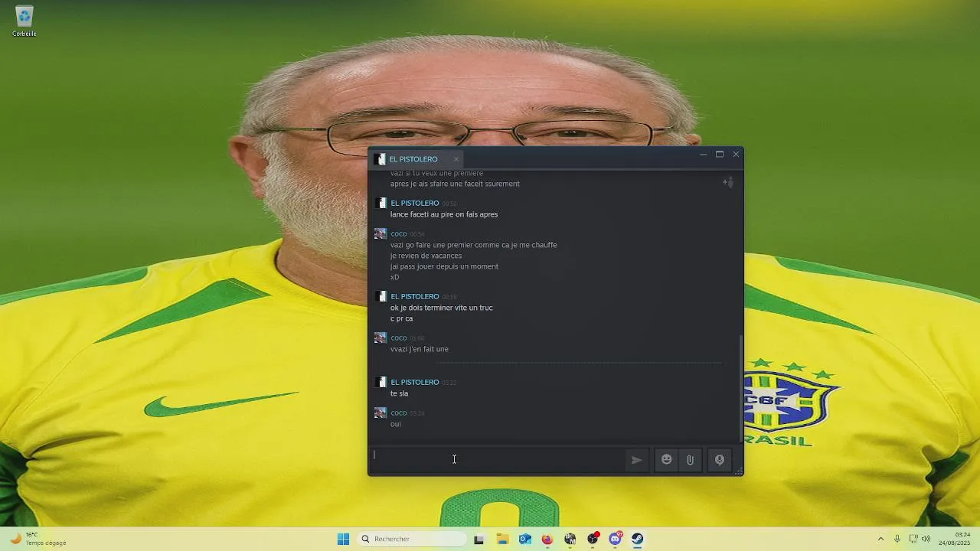
Task: Close the EL PISTOLERO chat tab
Action: coord(456,159)
